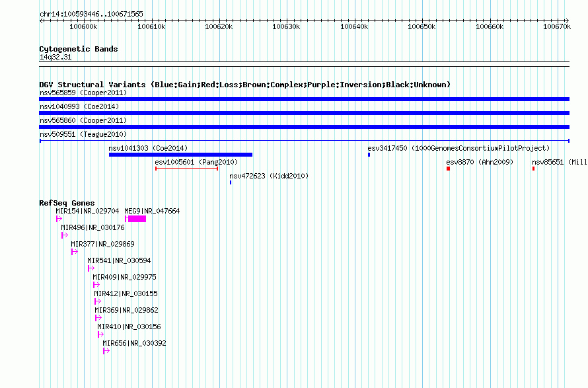The width and height of the screenshot is (588, 388).
Task: Open the nsv509551 (Teague2010) label
Action: tap(83, 134)
